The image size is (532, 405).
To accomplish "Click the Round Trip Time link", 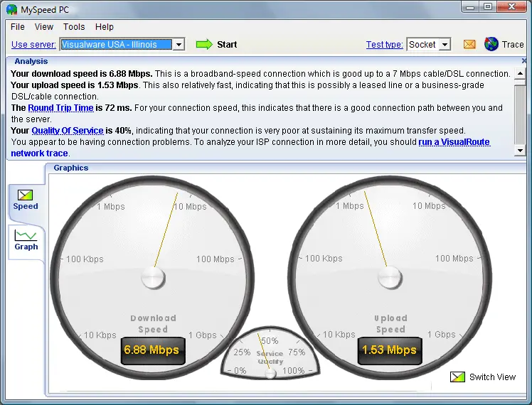I will click(x=60, y=108).
